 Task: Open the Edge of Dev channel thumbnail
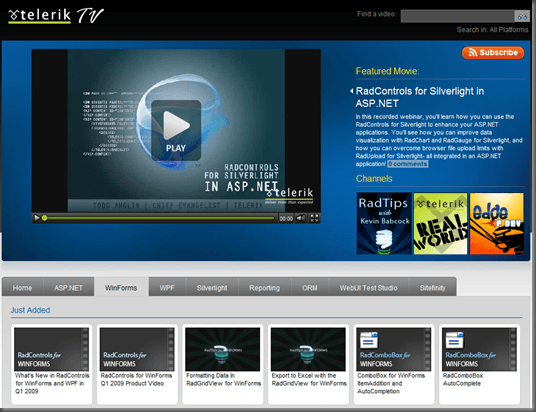pyautogui.click(x=497, y=223)
